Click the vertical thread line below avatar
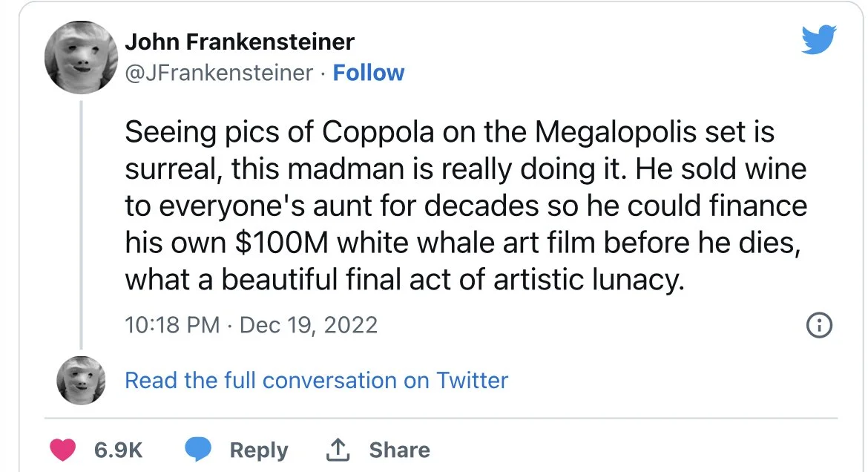 pyautogui.click(x=81, y=223)
